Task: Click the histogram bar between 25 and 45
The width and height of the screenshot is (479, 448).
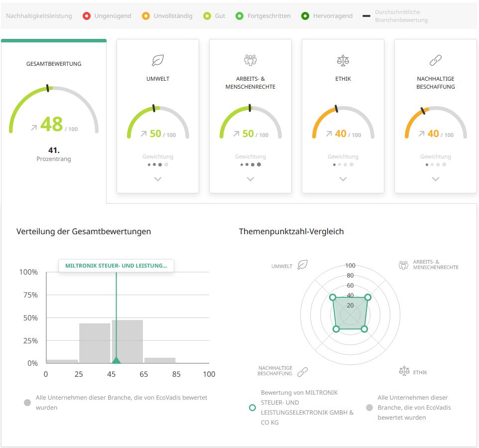Action: pos(95,343)
